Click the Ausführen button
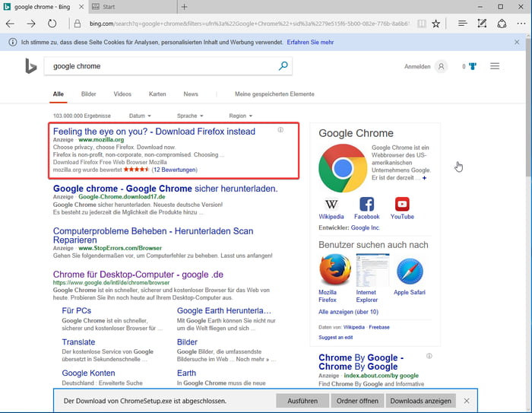 click(302, 401)
